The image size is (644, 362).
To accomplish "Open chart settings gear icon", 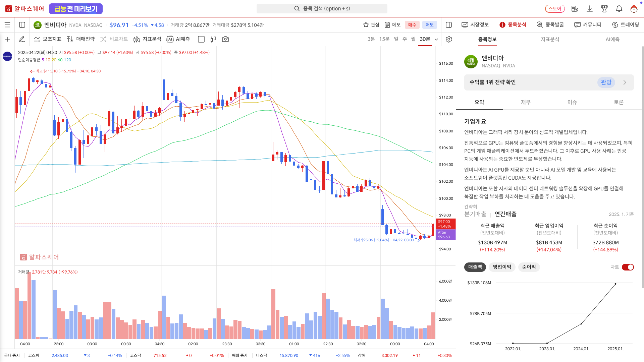I will [449, 39].
